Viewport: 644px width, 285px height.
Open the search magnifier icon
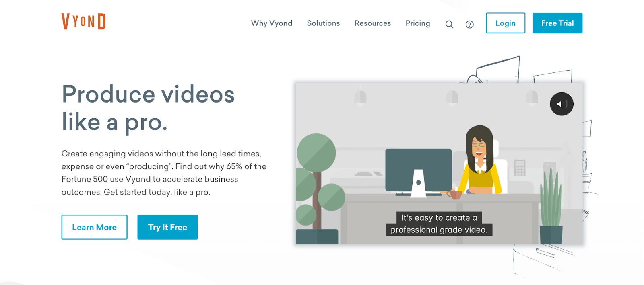[449, 25]
